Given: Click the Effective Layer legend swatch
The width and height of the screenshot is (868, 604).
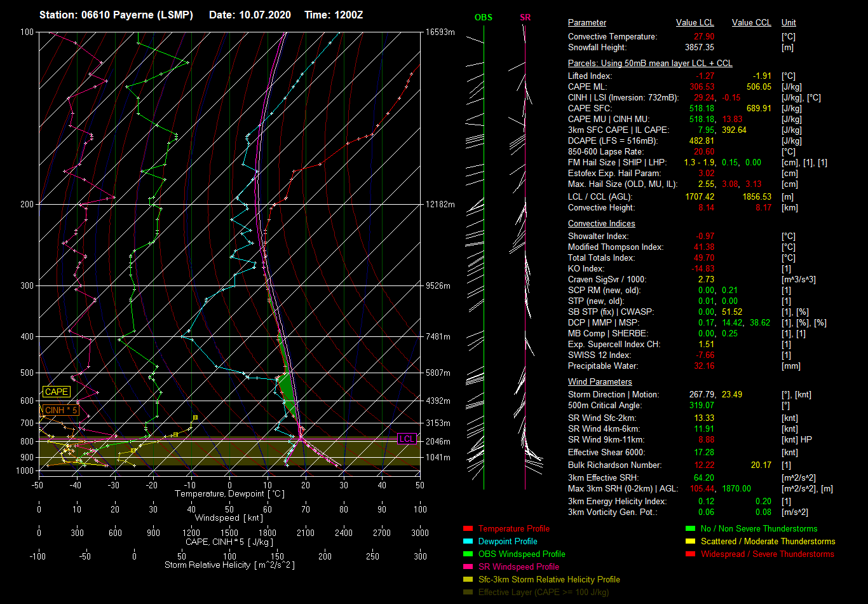Looking at the screenshot, I should (468, 593).
